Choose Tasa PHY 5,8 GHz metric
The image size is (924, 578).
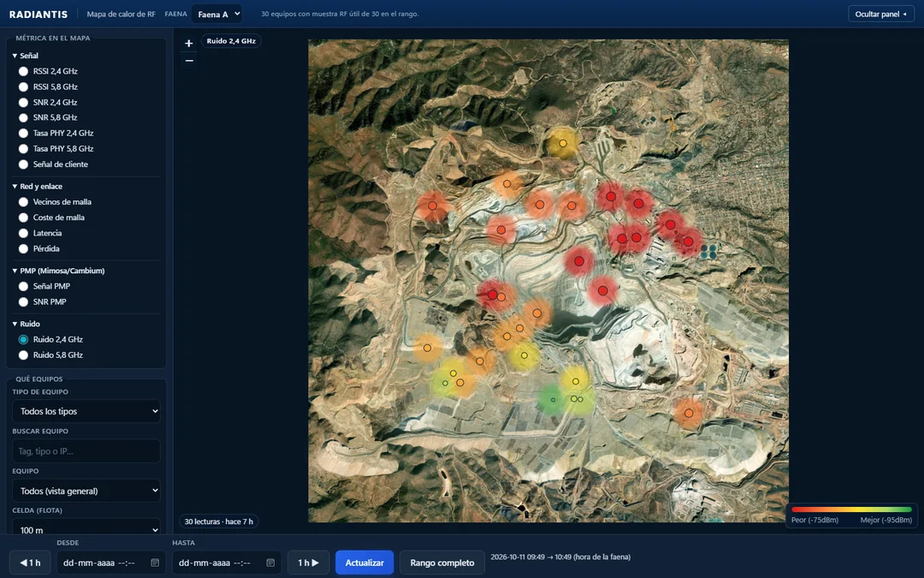tap(23, 149)
